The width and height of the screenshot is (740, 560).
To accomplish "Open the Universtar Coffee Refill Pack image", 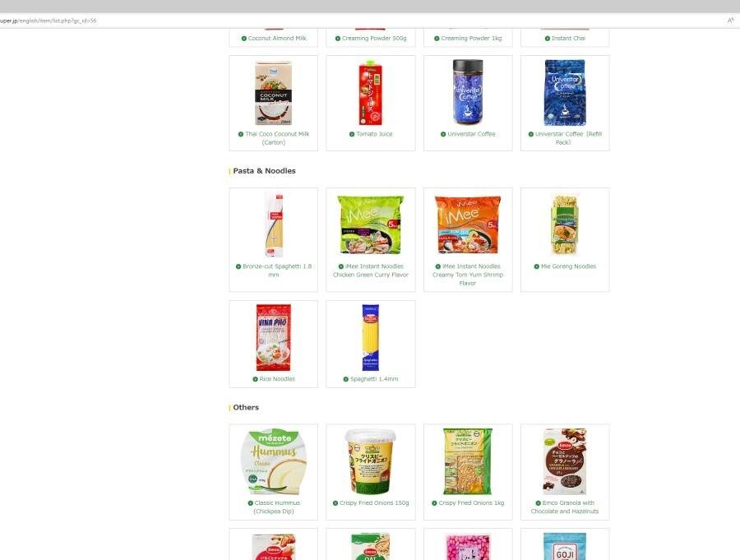I will [x=565, y=93].
